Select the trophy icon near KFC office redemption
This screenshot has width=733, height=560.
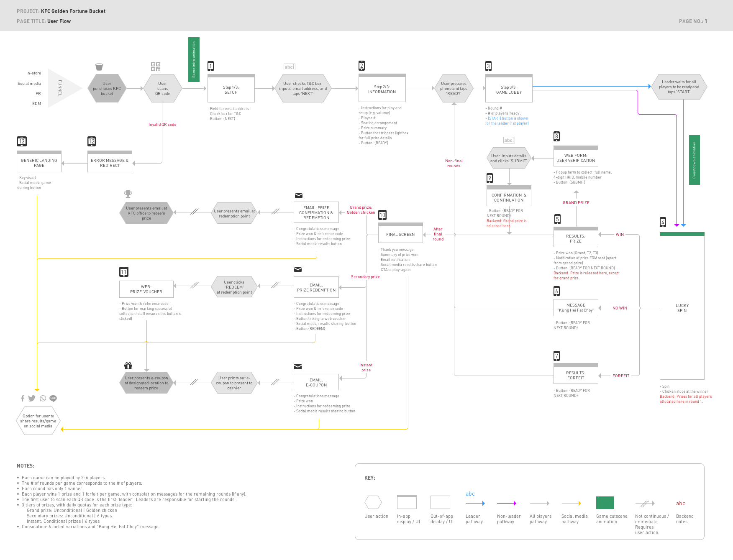(128, 194)
